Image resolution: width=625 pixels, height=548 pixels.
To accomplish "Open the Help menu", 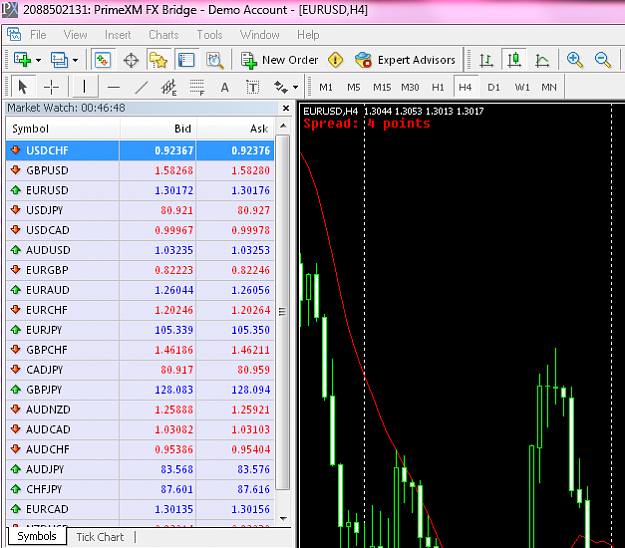I will click(308, 35).
